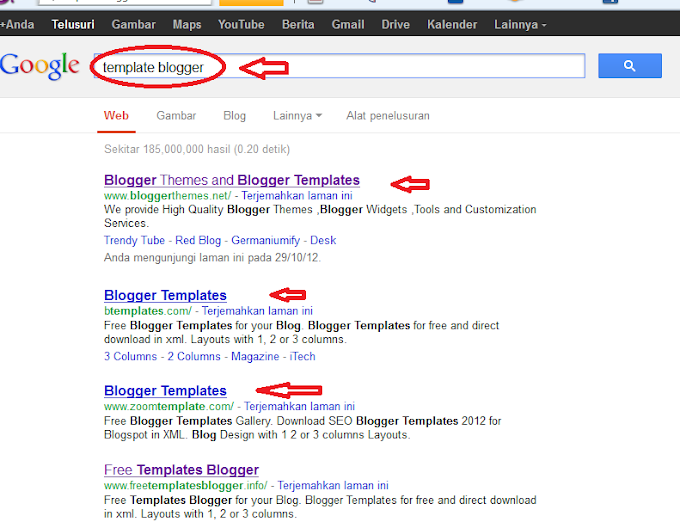Open the Germaniumify sitelink
680x522 pixels.
click(265, 240)
